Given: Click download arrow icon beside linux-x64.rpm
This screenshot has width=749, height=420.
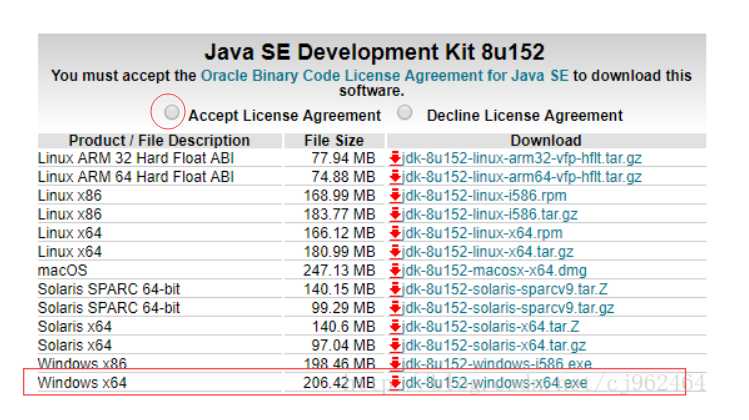Looking at the screenshot, I should [395, 232].
